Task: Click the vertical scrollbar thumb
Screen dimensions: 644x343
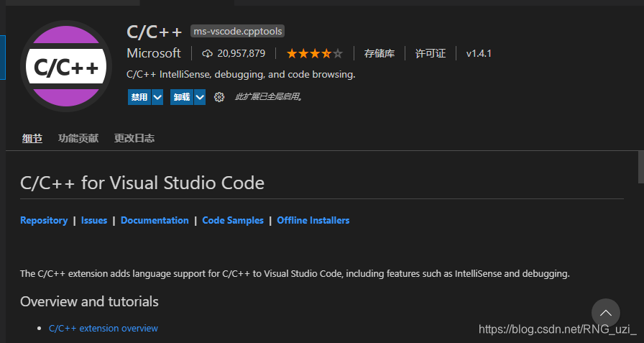Action: point(640,168)
